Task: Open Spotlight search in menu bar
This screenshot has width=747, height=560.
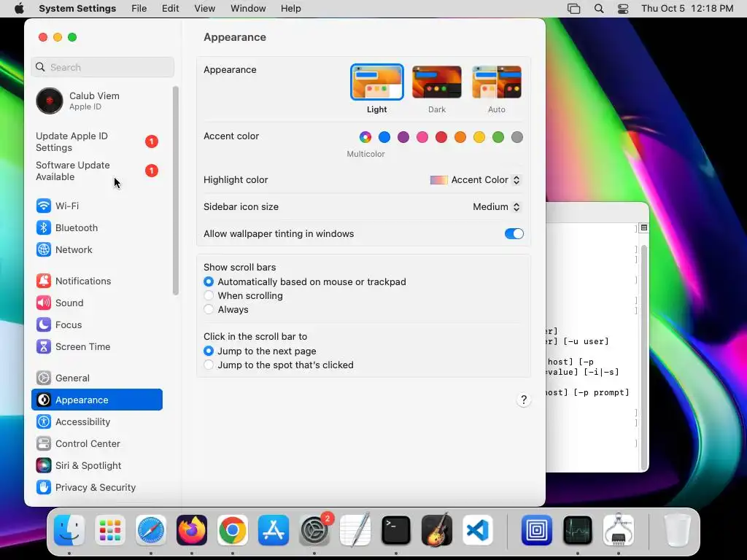Action: point(599,9)
